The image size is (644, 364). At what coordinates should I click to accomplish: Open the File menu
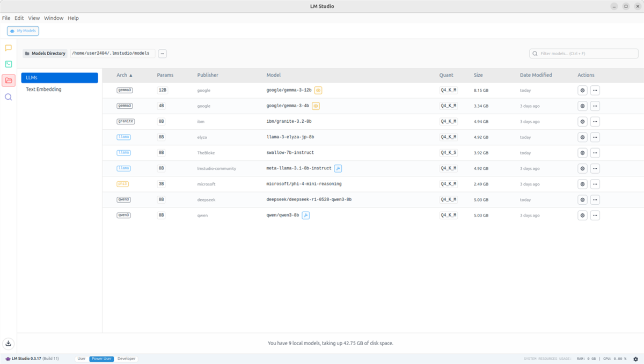tap(6, 18)
